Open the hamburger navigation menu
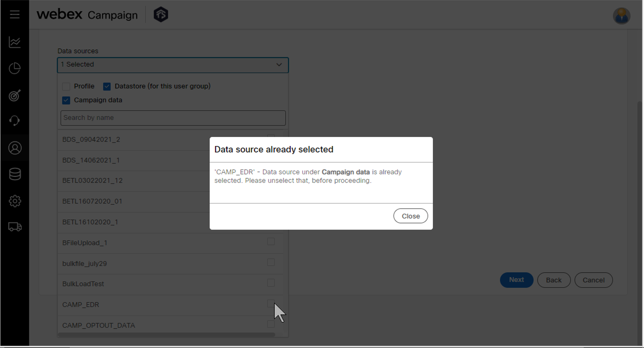Screen dimensions: 644x348 [x=14, y=14]
